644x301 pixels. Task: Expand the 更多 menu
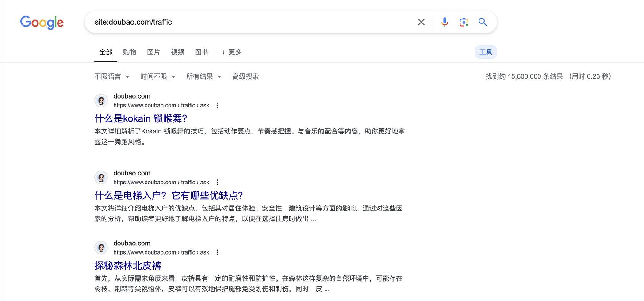click(231, 52)
